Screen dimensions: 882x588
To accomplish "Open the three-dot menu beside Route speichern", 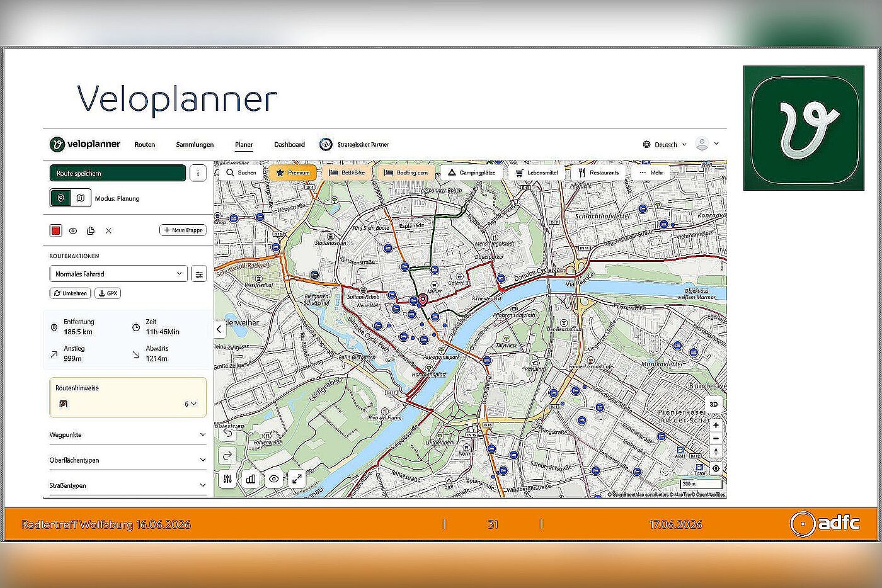I will (198, 173).
